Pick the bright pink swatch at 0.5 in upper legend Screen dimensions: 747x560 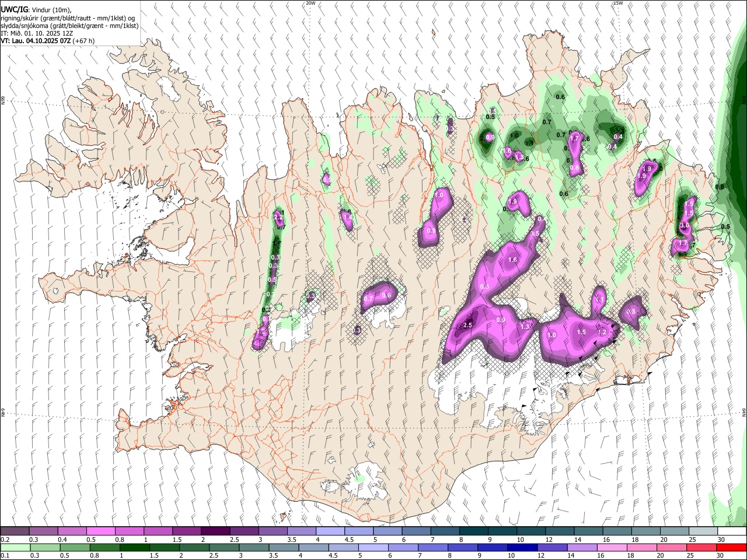point(100,531)
